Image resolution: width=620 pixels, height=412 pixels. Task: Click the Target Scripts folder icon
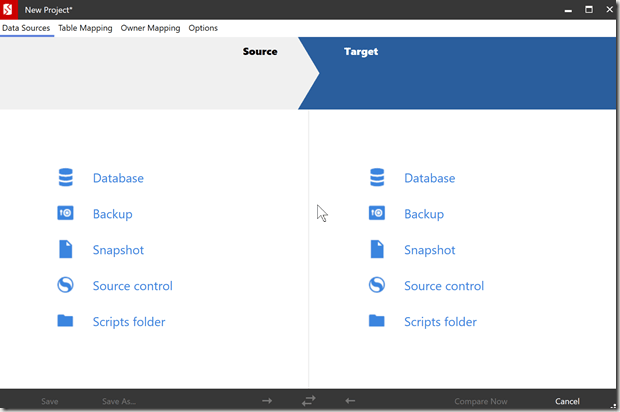(x=377, y=322)
